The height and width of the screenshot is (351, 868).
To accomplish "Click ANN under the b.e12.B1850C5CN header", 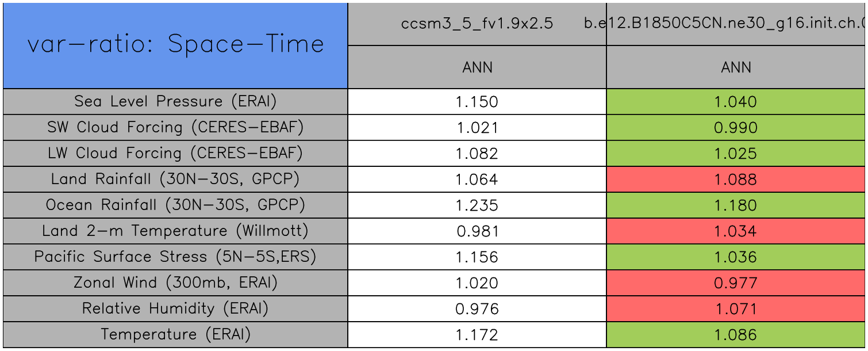I will tap(736, 67).
